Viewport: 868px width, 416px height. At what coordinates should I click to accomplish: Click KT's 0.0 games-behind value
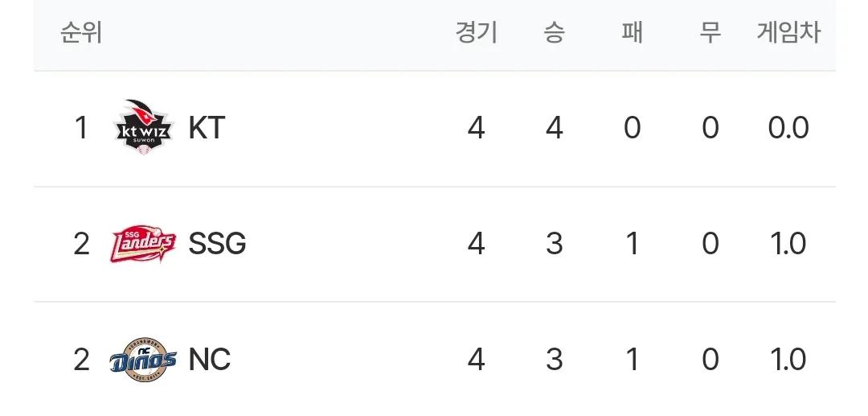[x=788, y=128]
